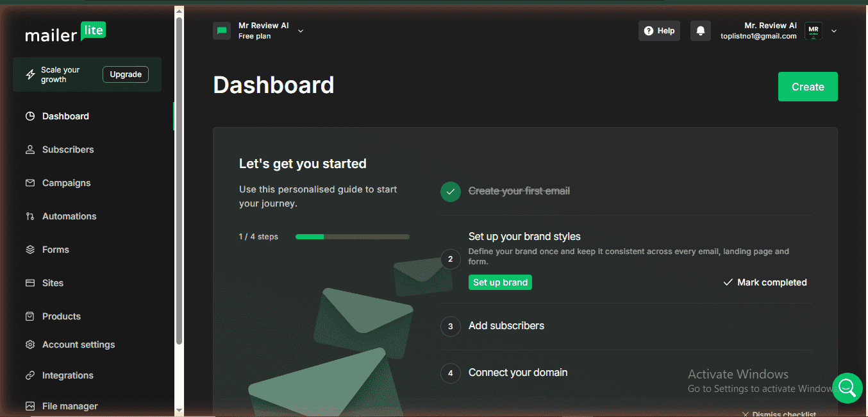Open Account settings
Viewport: 868px width, 417px height.
(79, 345)
